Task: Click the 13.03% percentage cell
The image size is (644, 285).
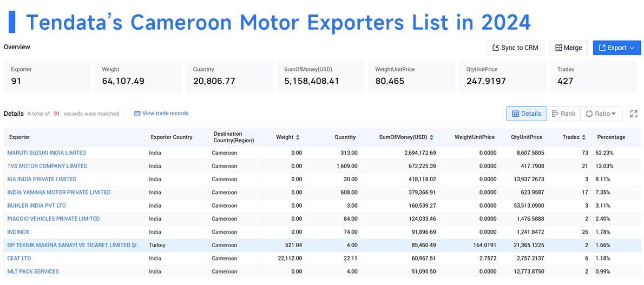Action: click(604, 166)
